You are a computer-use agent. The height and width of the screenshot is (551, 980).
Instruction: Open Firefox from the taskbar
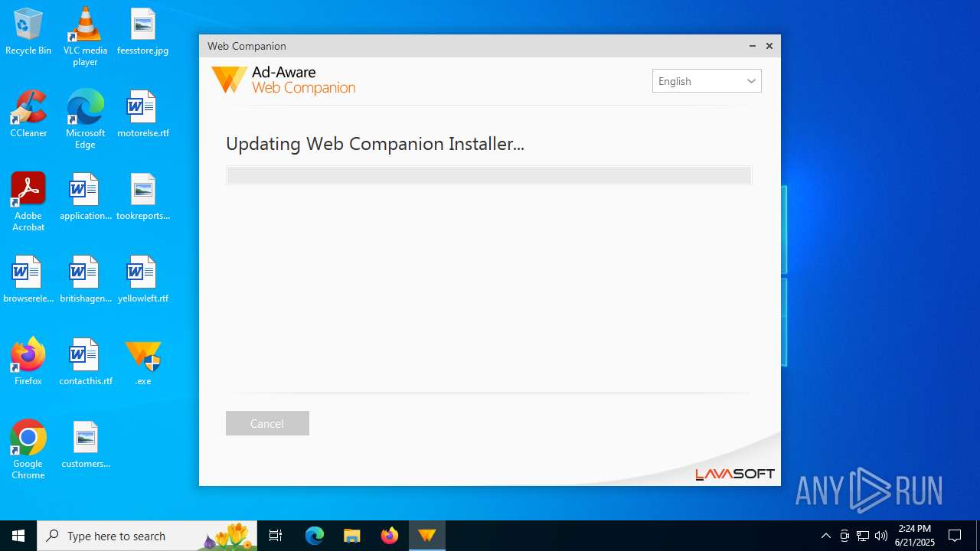(x=390, y=536)
